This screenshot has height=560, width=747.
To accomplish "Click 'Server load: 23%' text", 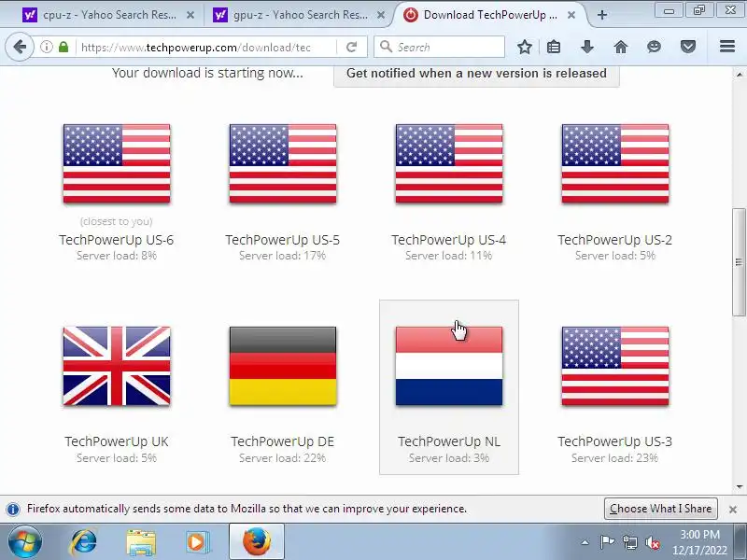I will point(615,458).
